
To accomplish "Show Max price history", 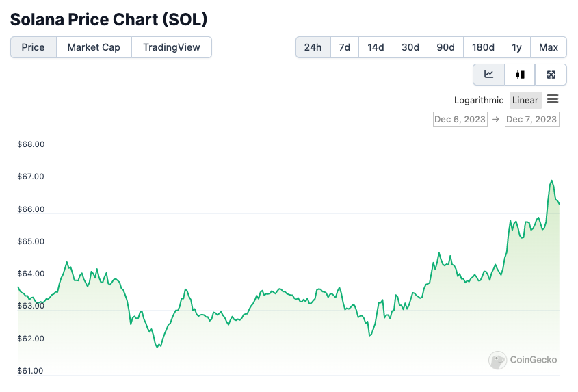I will click(x=549, y=47).
